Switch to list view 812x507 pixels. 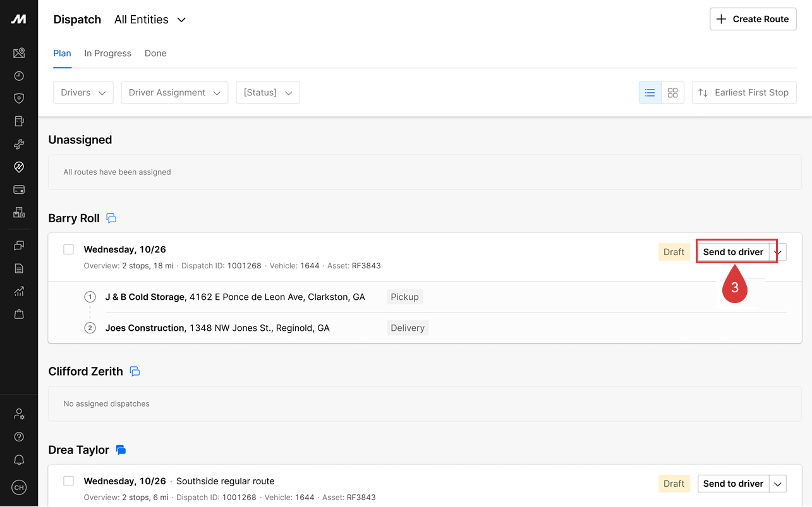coord(650,93)
